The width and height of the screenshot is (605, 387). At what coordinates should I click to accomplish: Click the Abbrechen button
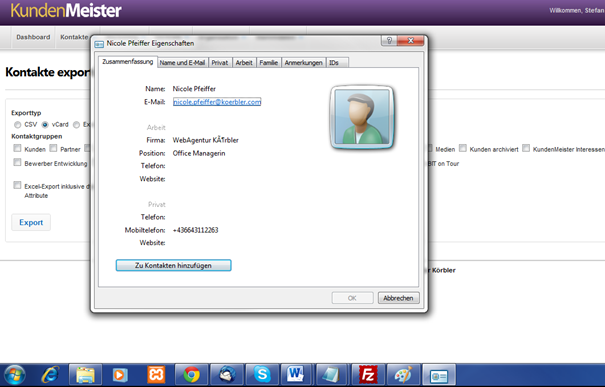point(398,298)
